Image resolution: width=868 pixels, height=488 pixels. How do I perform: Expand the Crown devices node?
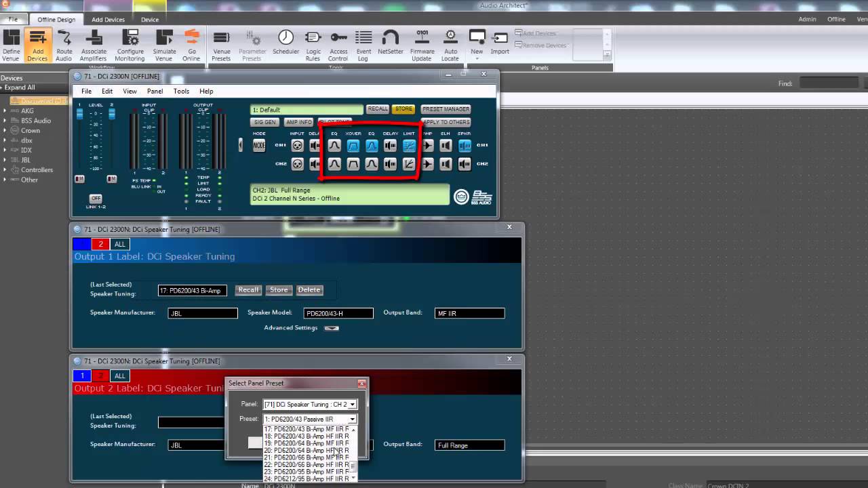(5, 131)
